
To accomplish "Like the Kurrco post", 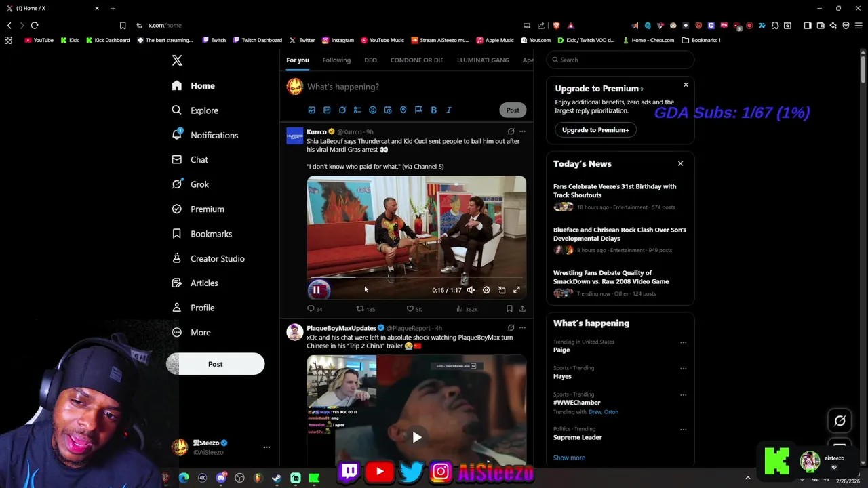I will pyautogui.click(x=414, y=309).
